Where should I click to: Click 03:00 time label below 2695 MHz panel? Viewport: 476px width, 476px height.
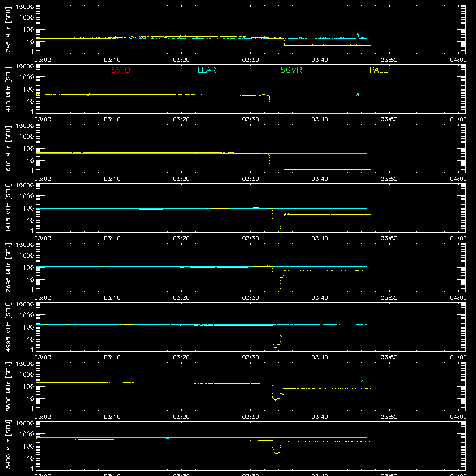click(x=43, y=298)
